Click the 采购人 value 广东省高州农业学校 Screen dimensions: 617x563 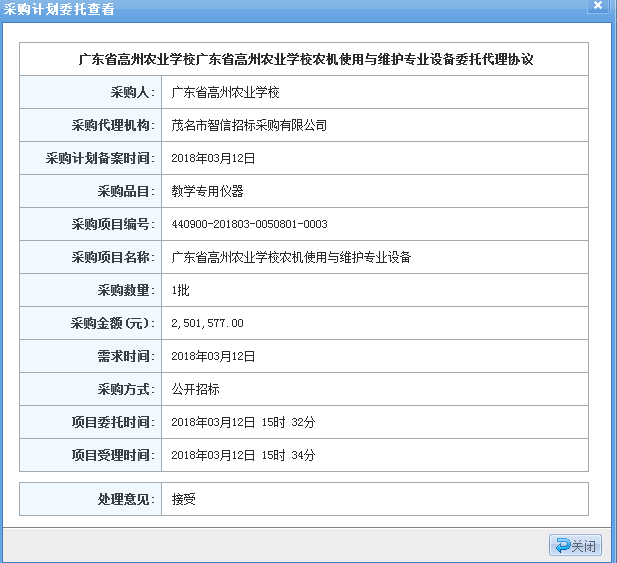[x=225, y=92]
